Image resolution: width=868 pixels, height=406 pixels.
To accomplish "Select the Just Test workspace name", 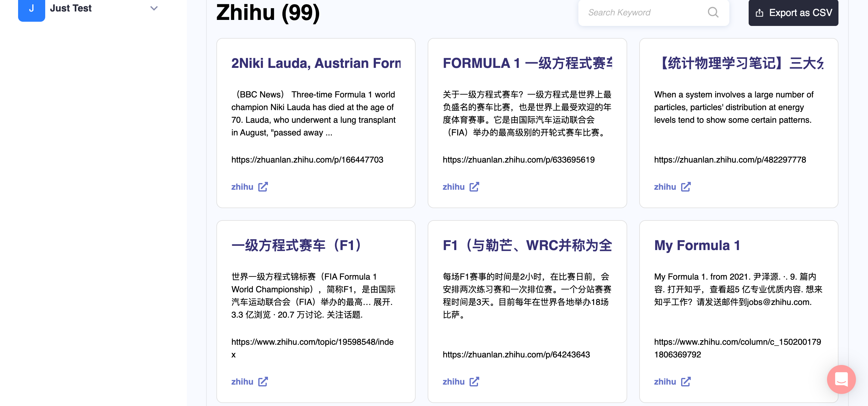I will tap(71, 8).
